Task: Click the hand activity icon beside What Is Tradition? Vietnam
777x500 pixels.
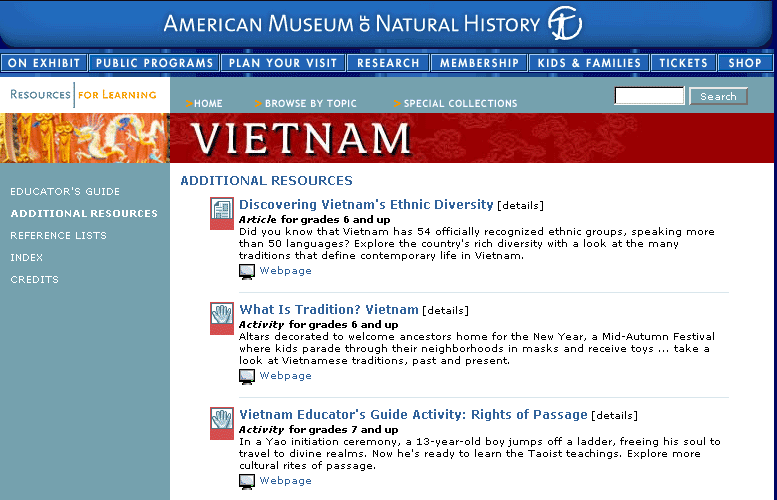Action: point(222,319)
